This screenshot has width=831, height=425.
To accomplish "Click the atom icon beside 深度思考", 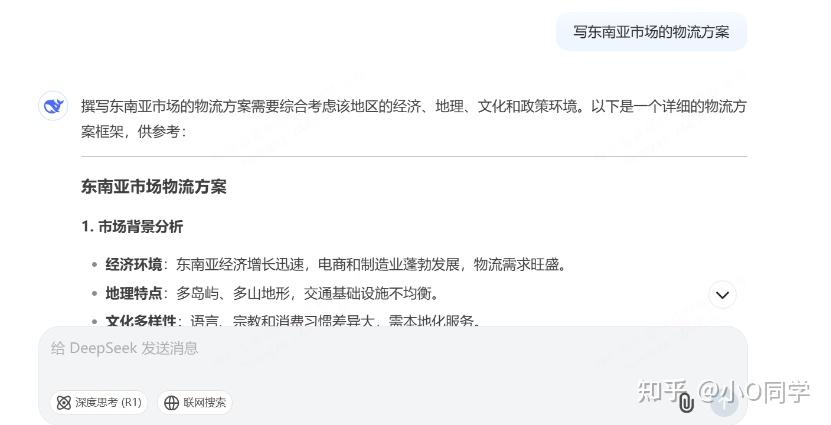I will pos(64,403).
